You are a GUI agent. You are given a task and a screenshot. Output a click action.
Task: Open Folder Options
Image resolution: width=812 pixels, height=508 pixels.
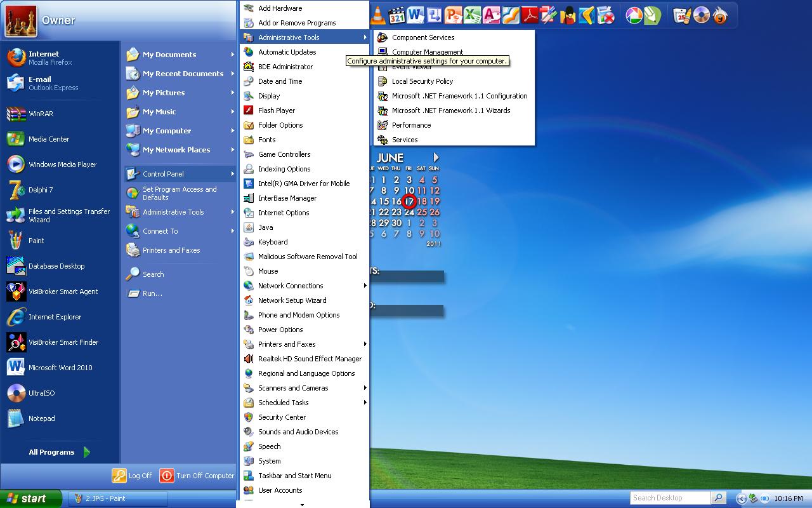point(305,125)
